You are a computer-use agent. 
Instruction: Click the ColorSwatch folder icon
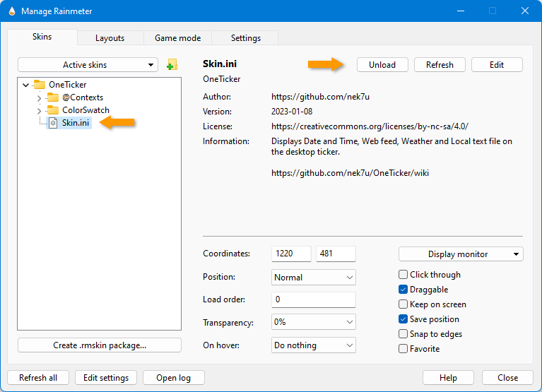[x=53, y=110]
